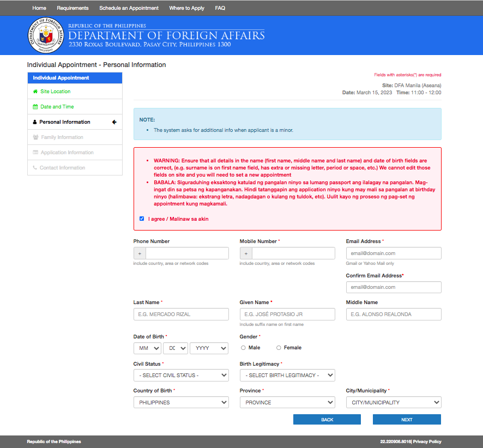Click the Mobile Number input field
Image resolution: width=483 pixels, height=448 pixels.
point(293,253)
